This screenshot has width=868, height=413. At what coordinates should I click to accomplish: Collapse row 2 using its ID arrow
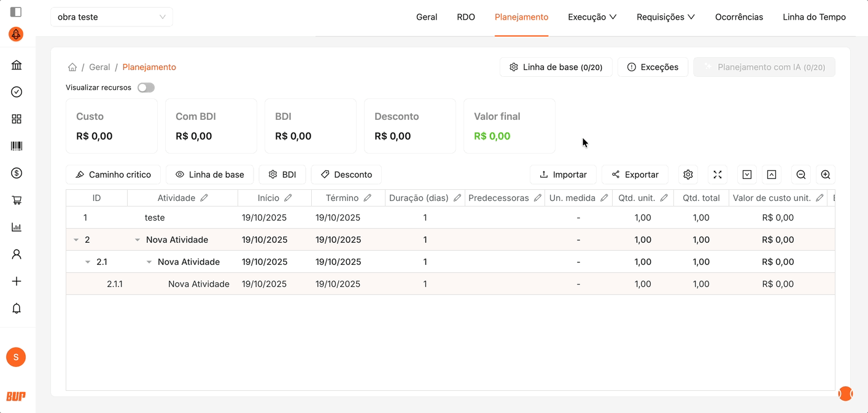click(76, 240)
